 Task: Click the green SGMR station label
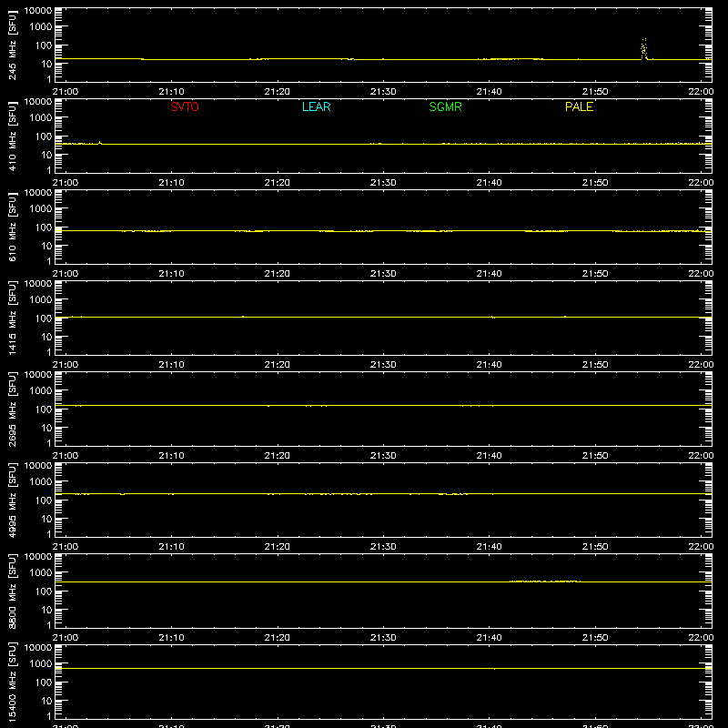click(445, 106)
